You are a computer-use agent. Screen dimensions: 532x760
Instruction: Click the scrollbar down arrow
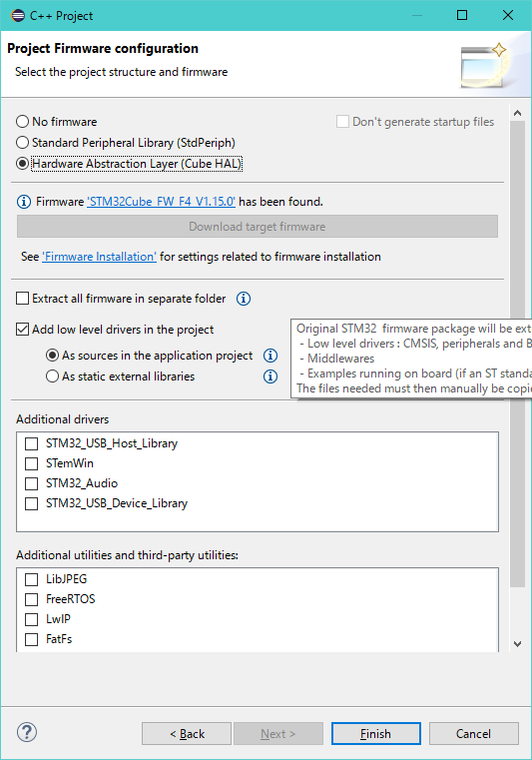coord(517,644)
